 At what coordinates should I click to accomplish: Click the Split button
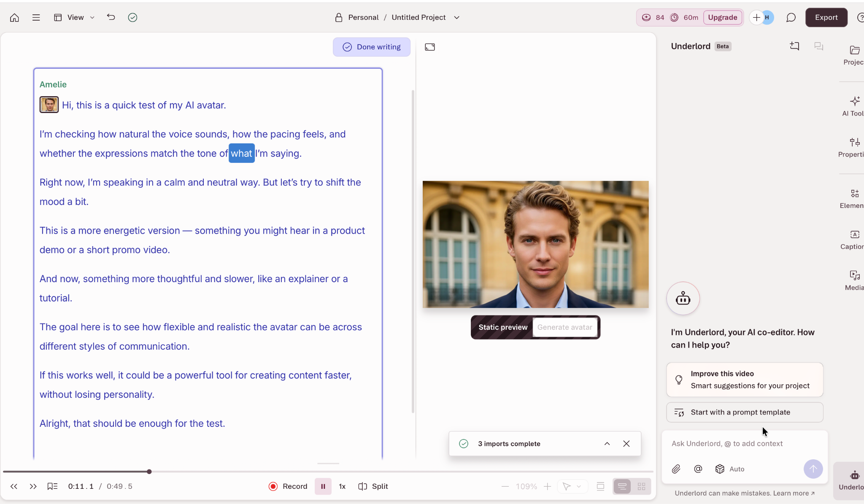373,486
